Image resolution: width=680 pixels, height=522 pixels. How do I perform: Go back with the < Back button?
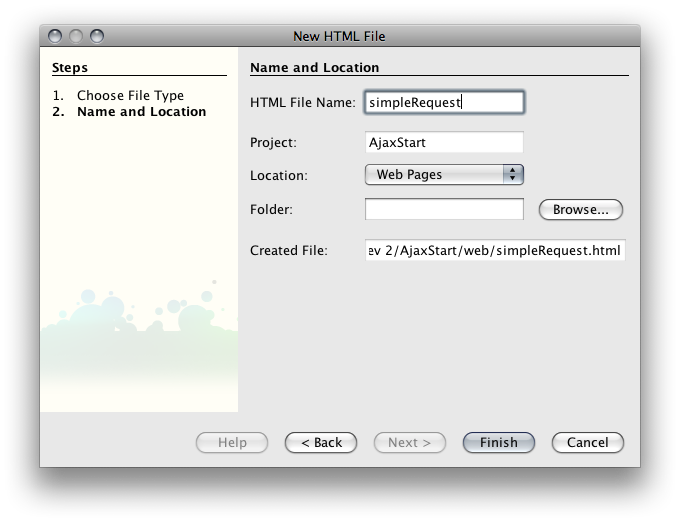pyautogui.click(x=321, y=442)
